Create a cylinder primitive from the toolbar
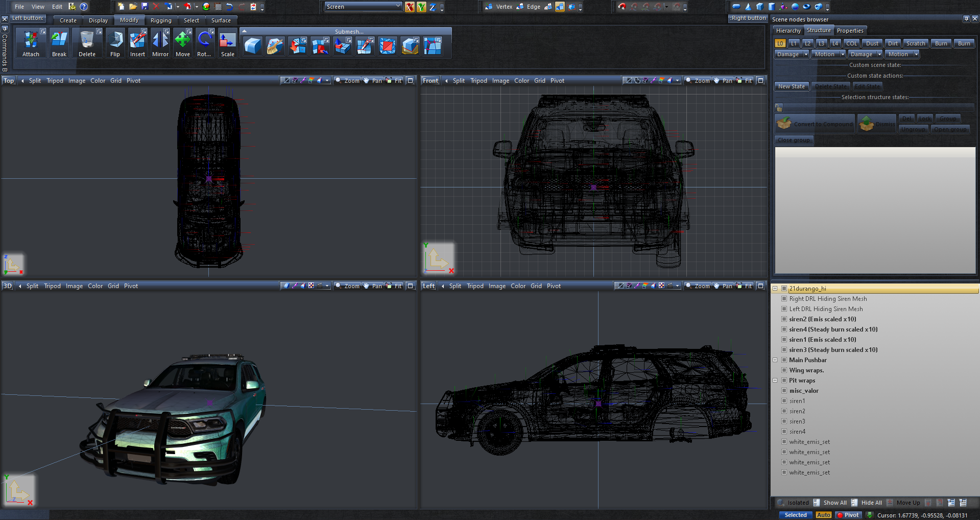The width and height of the screenshot is (980, 520). click(772, 7)
